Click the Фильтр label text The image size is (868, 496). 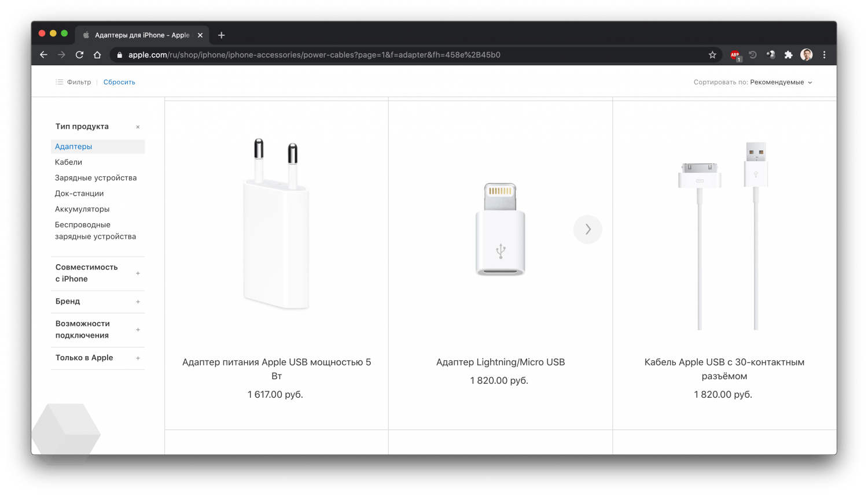click(x=79, y=82)
